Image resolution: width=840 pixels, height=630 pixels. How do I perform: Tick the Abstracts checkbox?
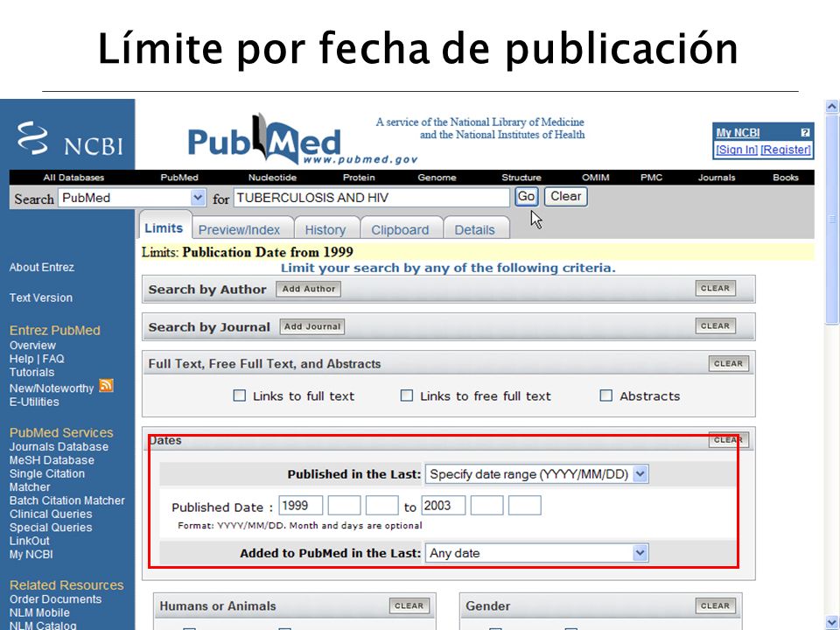point(605,395)
